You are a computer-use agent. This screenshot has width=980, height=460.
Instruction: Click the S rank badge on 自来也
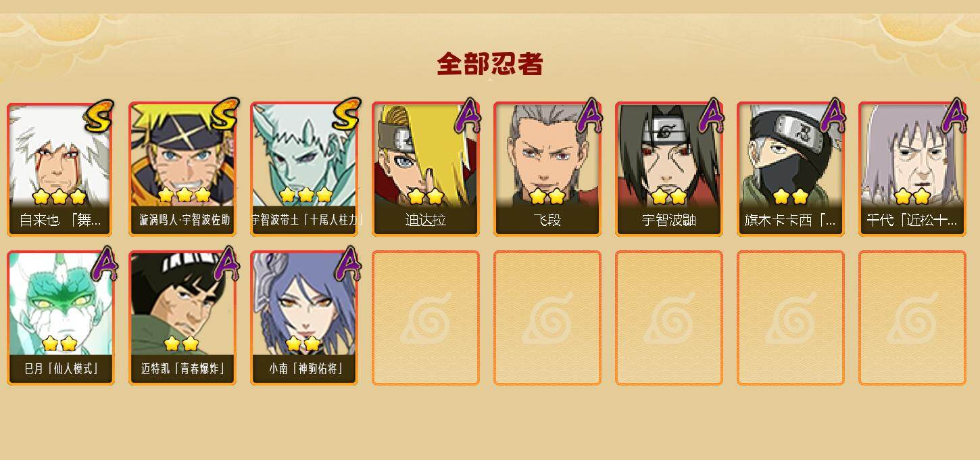[99, 116]
